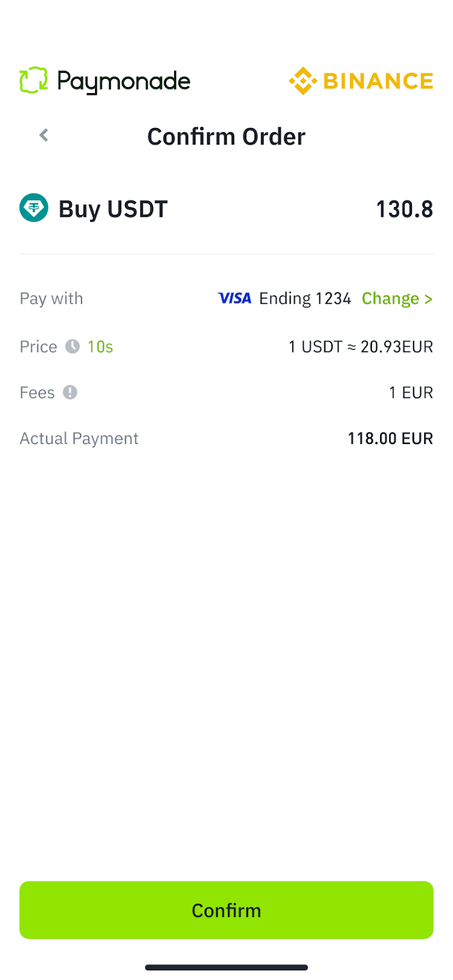Tap the 10s price countdown timer
Image resolution: width=453 pixels, height=980 pixels.
(100, 347)
